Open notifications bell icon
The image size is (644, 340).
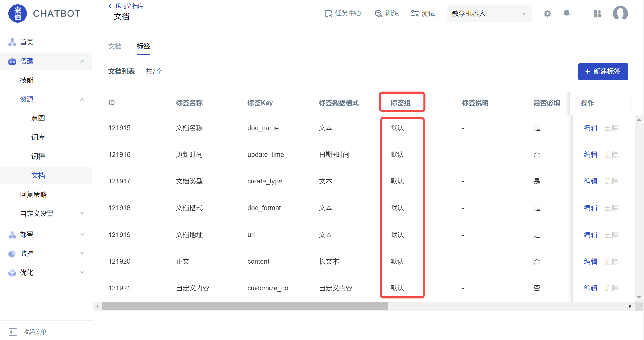point(566,13)
